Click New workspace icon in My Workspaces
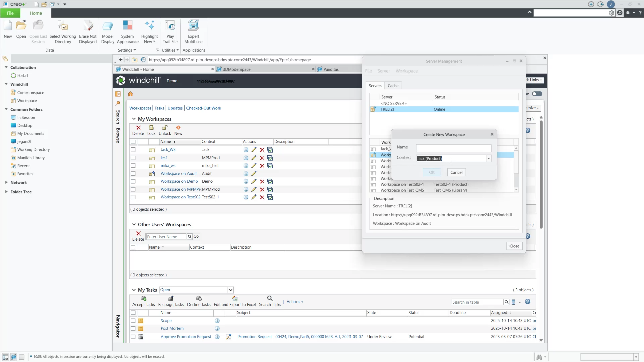The width and height of the screenshot is (644, 362). point(178,128)
